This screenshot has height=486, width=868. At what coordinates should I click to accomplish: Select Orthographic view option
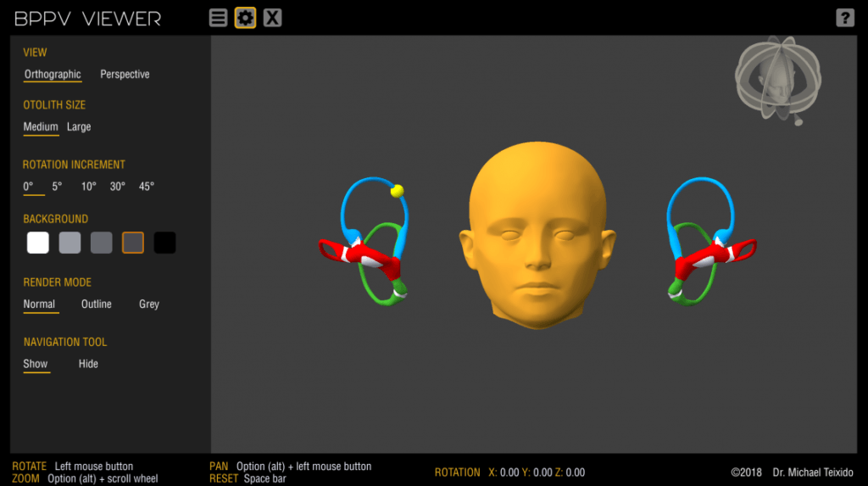[x=53, y=75]
